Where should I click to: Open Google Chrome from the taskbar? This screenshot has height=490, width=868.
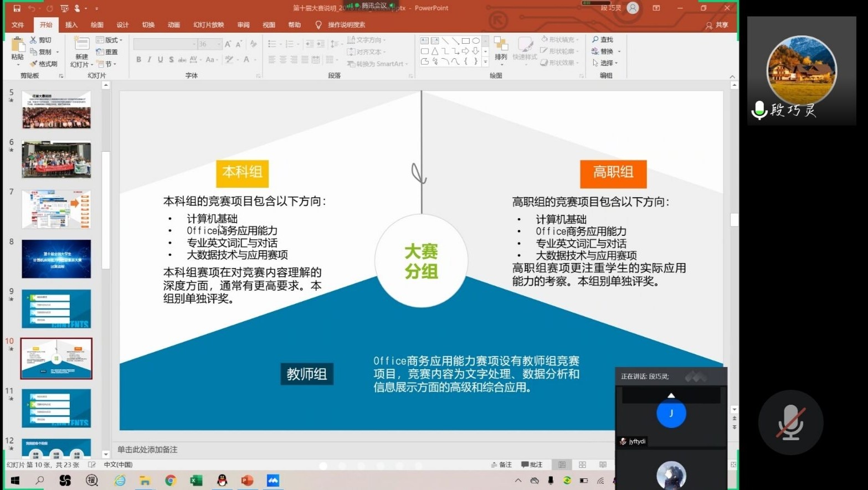pyautogui.click(x=171, y=481)
